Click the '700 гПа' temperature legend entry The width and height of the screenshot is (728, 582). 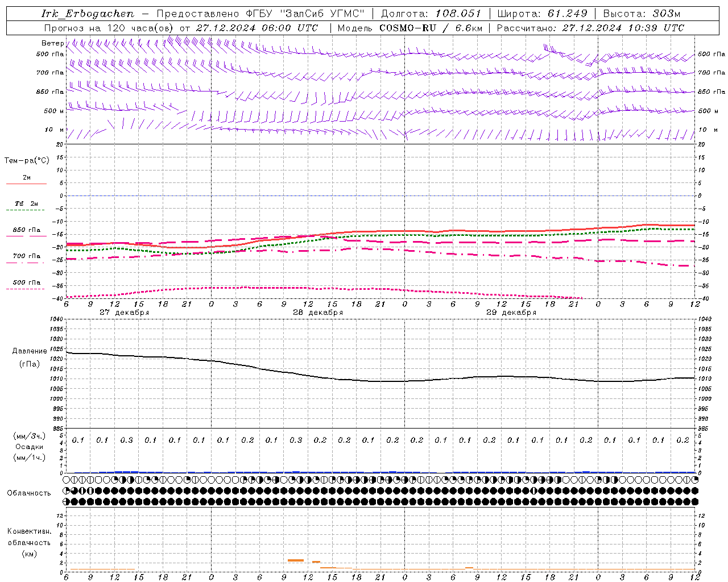pos(26,256)
